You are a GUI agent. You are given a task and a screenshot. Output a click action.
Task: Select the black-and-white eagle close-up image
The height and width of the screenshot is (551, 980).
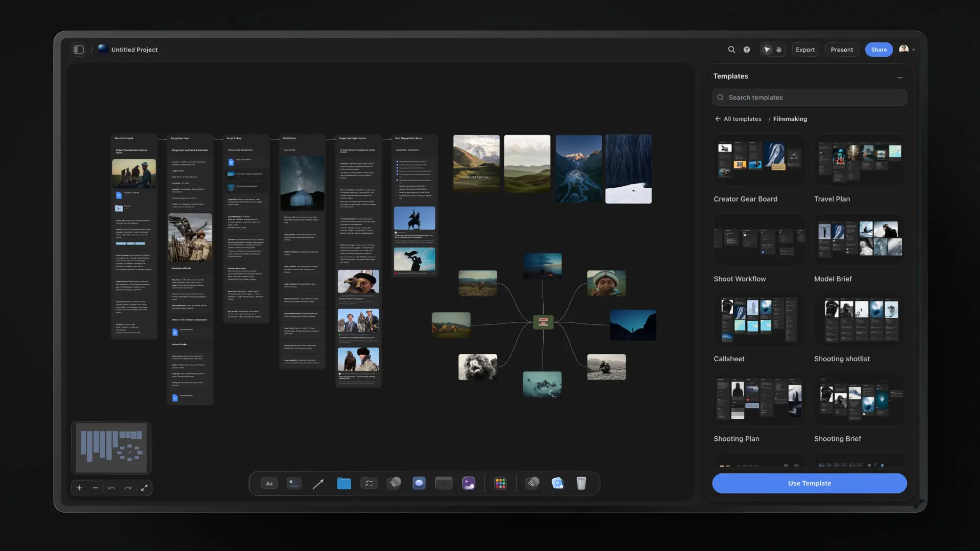pyautogui.click(x=478, y=367)
